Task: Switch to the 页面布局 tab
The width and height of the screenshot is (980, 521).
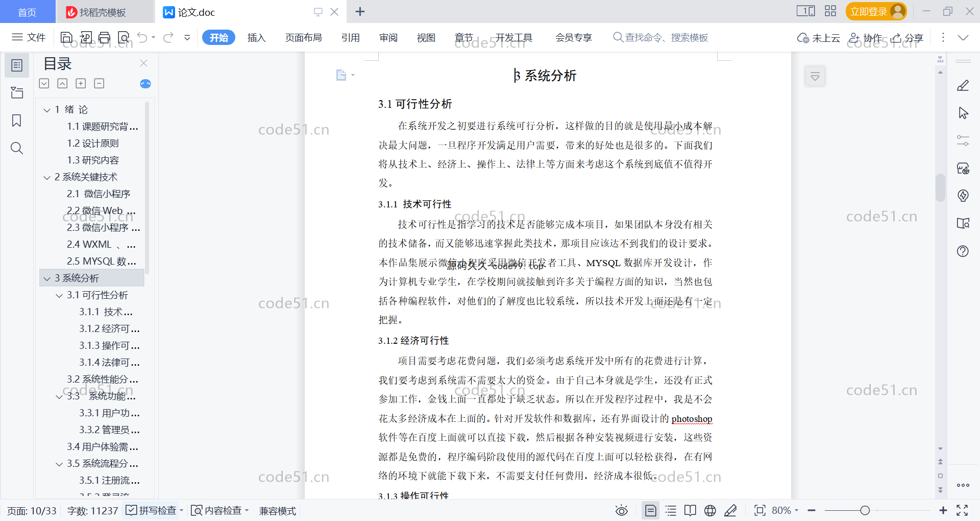Action: (x=303, y=37)
